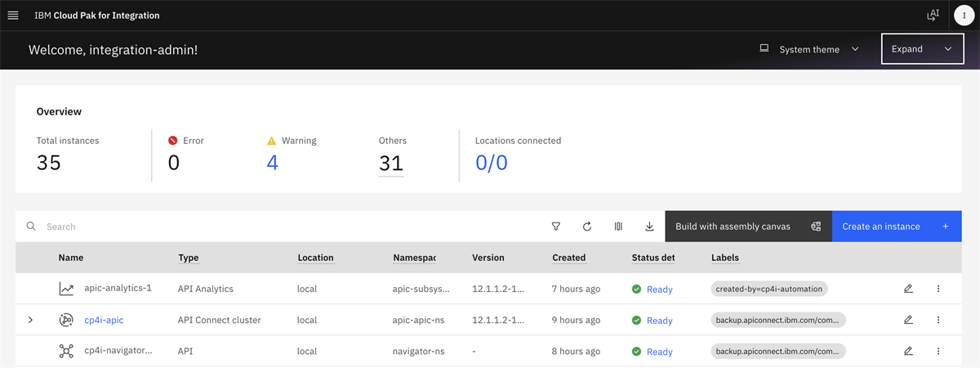Click the 9 hours ago created cell
This screenshot has height=368, width=980.
coord(577,320)
